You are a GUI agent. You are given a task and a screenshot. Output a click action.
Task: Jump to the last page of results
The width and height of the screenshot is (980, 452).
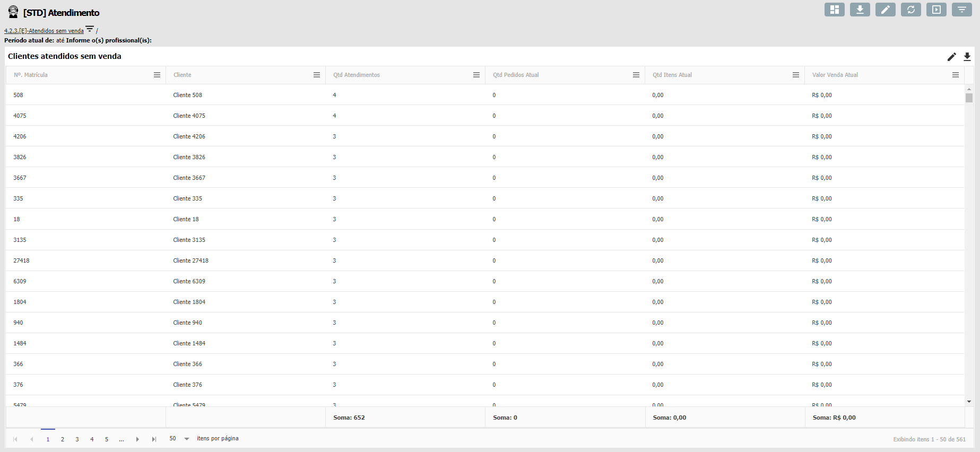point(154,439)
